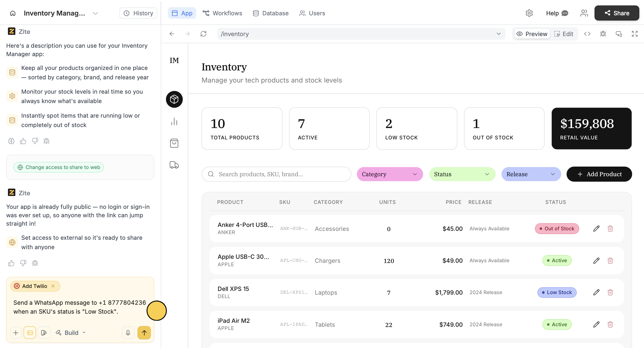Image resolution: width=644 pixels, height=348 pixels.
Task: Click the microphone voice input icon
Action: 128,332
